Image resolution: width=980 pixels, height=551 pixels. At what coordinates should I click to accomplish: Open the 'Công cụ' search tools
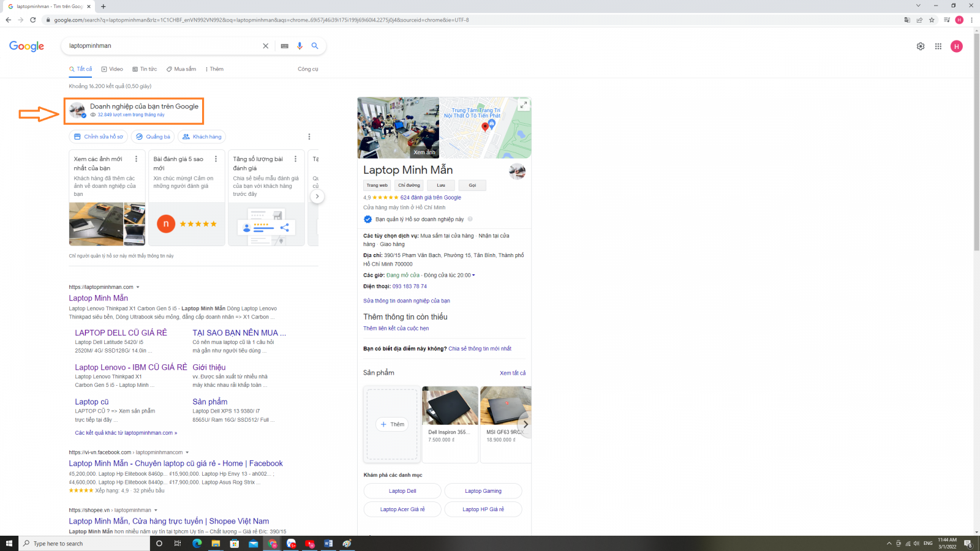(308, 69)
